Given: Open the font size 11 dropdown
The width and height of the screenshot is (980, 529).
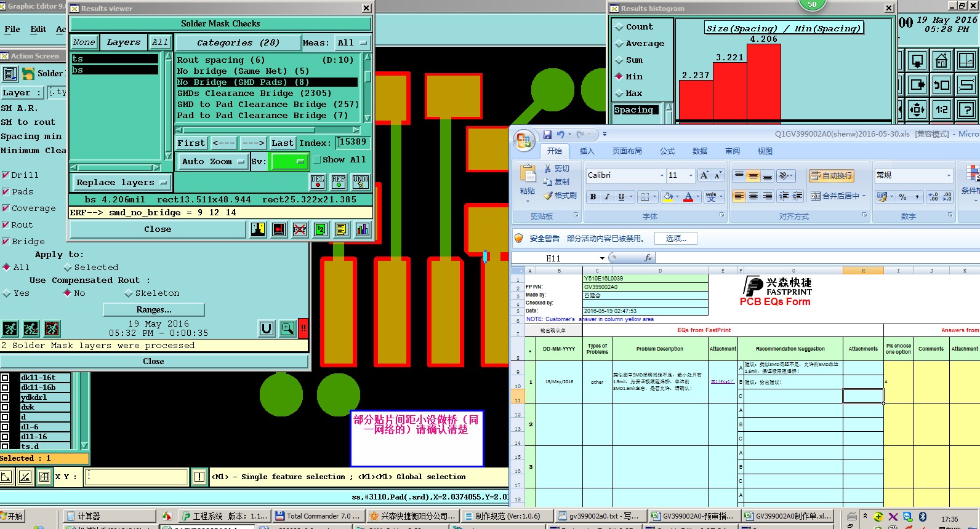Looking at the screenshot, I should point(691,175).
